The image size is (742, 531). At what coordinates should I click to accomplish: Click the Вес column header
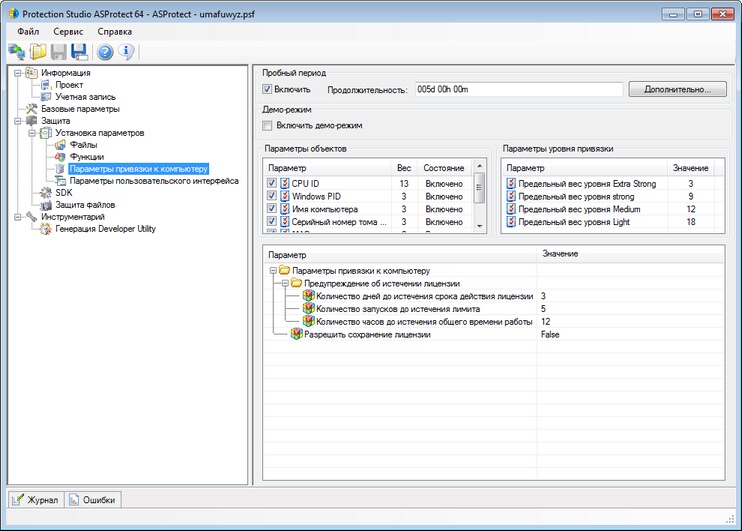[404, 168]
